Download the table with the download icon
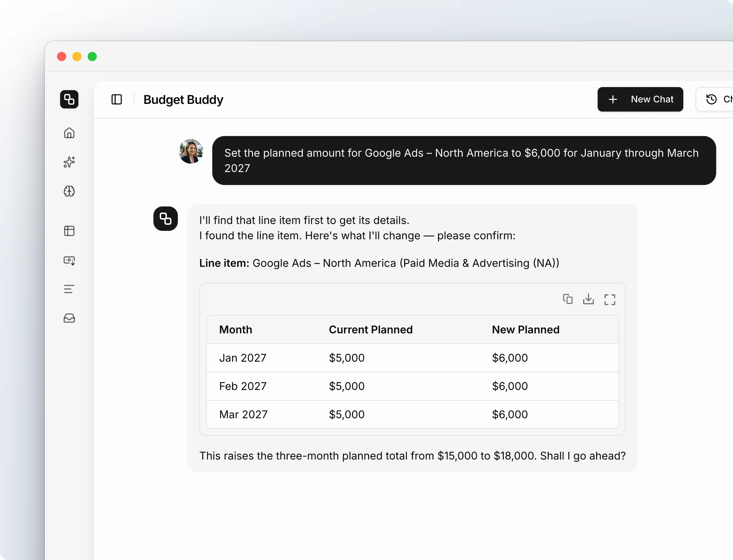 click(x=588, y=299)
